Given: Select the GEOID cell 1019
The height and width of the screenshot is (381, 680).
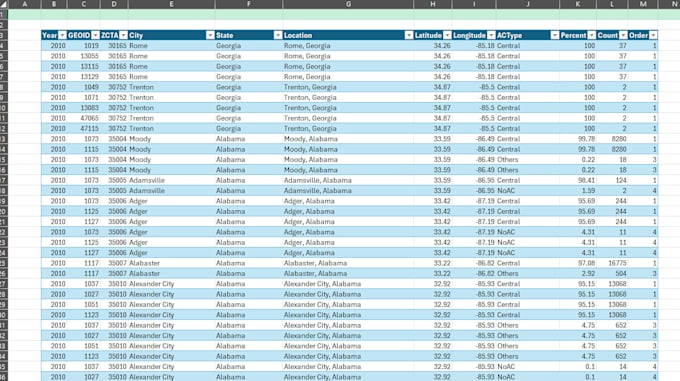Looking at the screenshot, I should click(x=83, y=46).
